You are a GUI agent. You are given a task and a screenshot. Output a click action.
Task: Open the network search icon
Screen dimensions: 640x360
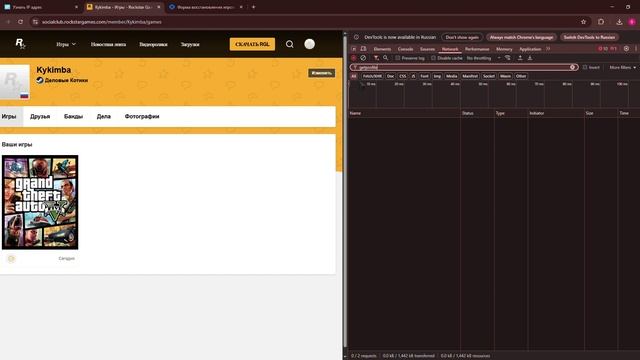[x=385, y=58]
